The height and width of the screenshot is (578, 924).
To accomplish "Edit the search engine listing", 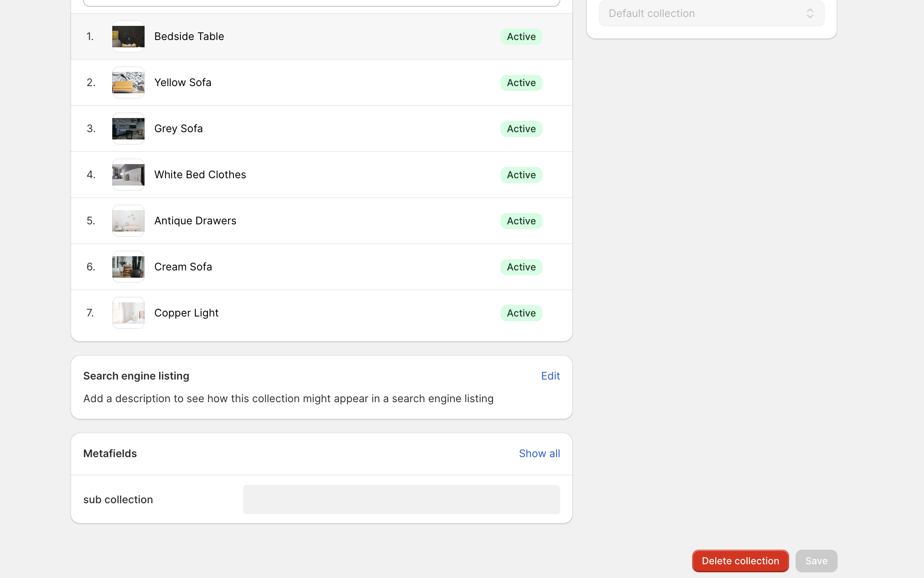I will click(550, 375).
